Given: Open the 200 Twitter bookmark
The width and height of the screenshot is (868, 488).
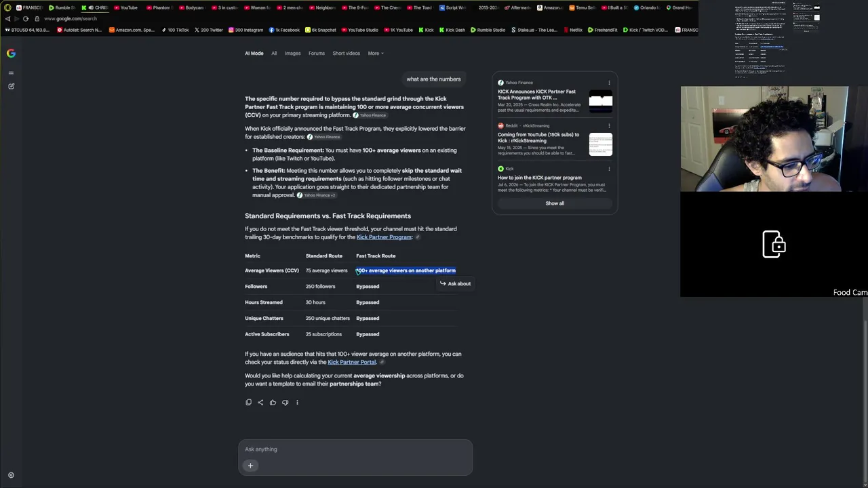Looking at the screenshot, I should click(208, 30).
